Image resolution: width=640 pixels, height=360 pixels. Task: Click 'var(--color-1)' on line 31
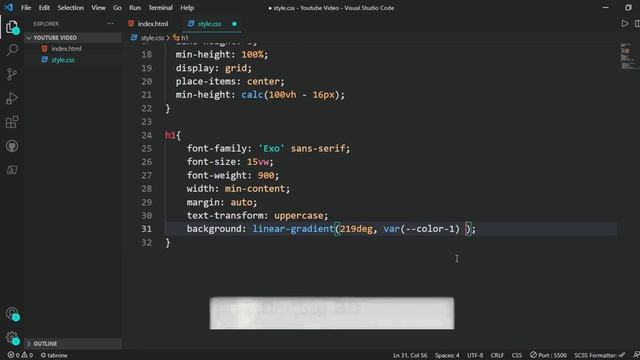click(x=422, y=229)
